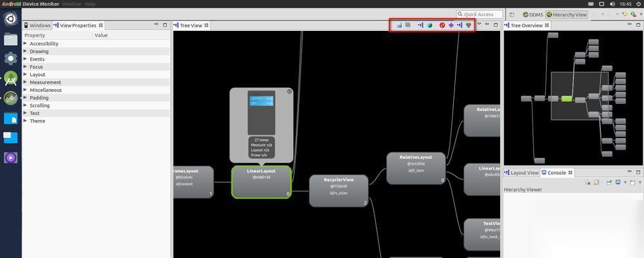Viewport: 644px width, 258px height.
Task: Click the red Invalidate layout icon
Action: [x=442, y=25]
